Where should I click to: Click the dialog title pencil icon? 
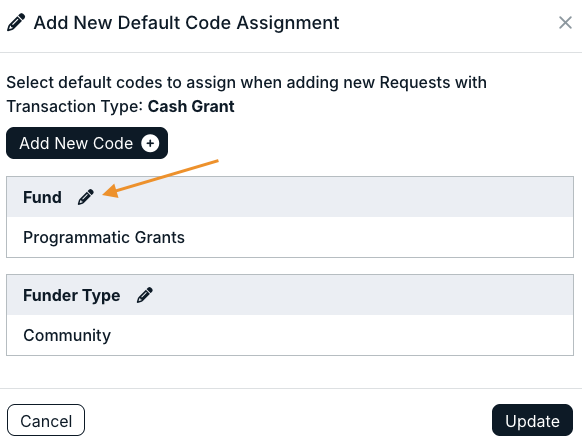[16, 23]
